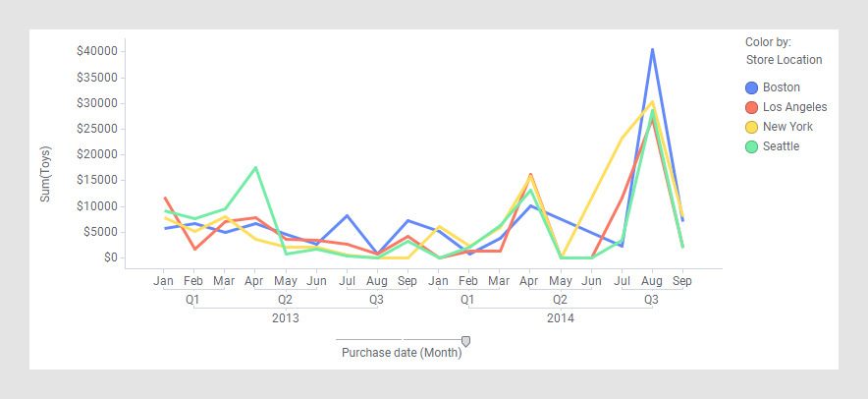Click the Los Angeles legend text label
This screenshot has width=868, height=399.
[x=794, y=107]
